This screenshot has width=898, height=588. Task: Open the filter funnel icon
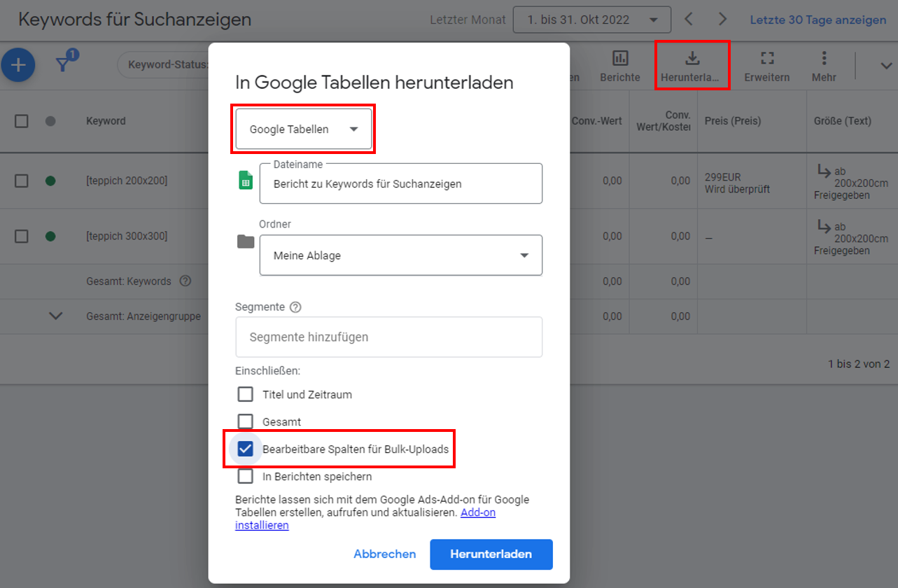coord(64,64)
